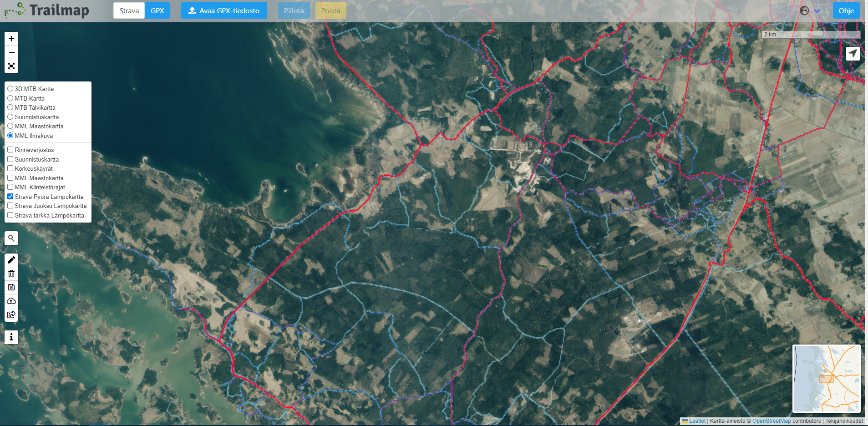Viewport: 868px width, 426px height.
Task: Open the Ohje help button
Action: coord(846,11)
